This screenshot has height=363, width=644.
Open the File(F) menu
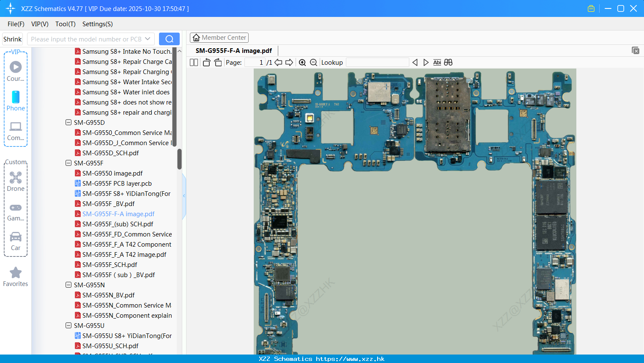pyautogui.click(x=16, y=24)
